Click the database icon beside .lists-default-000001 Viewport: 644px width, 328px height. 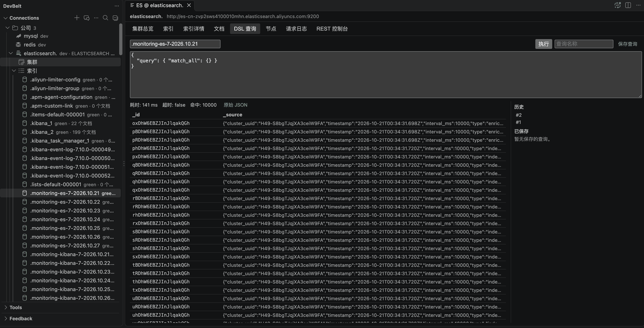point(25,184)
